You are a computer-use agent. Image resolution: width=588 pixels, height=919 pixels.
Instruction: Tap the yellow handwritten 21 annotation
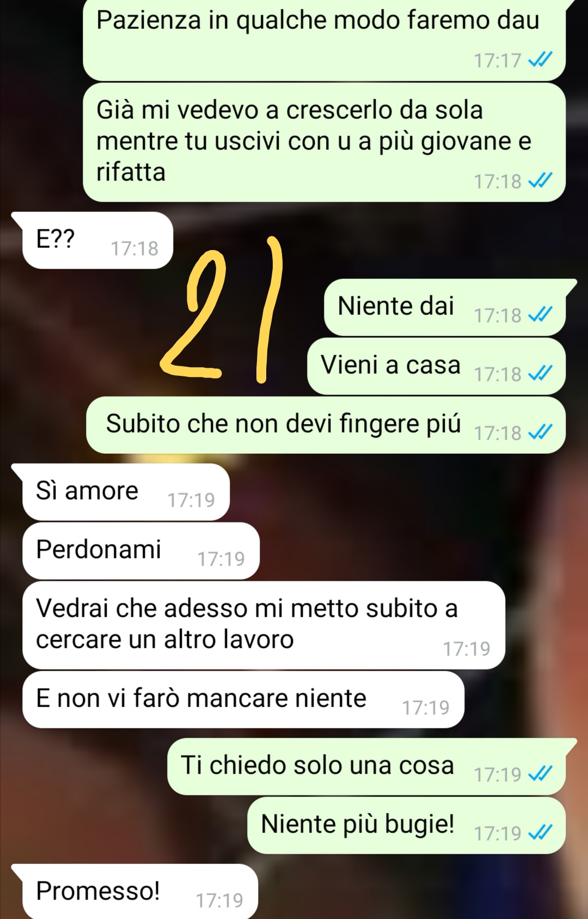222,309
